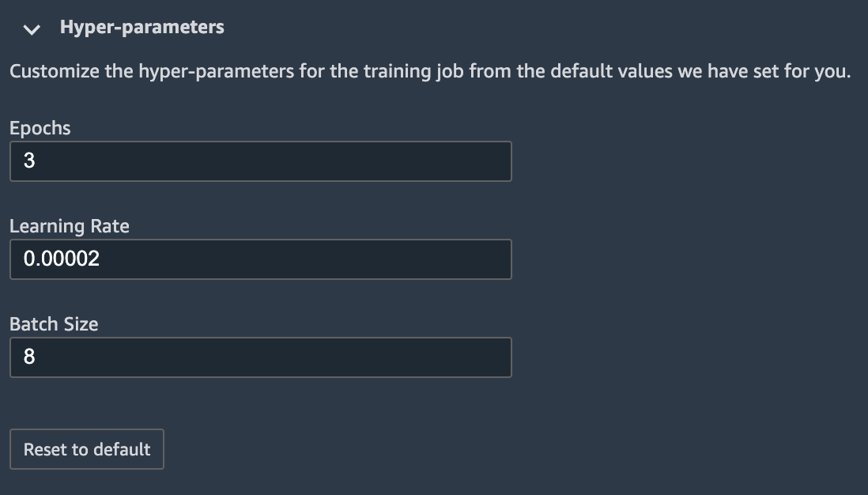The height and width of the screenshot is (495, 868).
Task: Click the Epochs label
Action: 40,127
